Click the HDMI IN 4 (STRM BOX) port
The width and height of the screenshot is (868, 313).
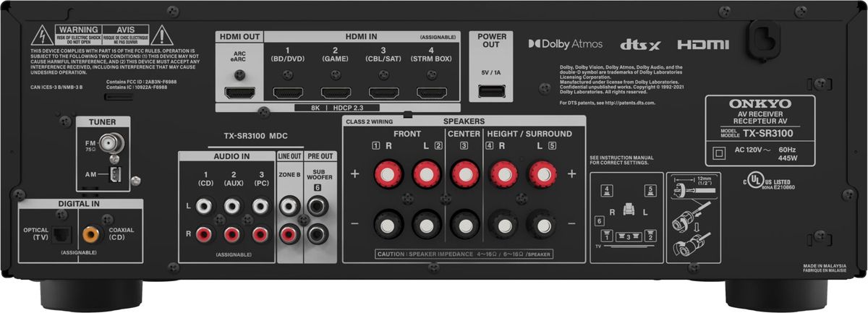point(431,93)
